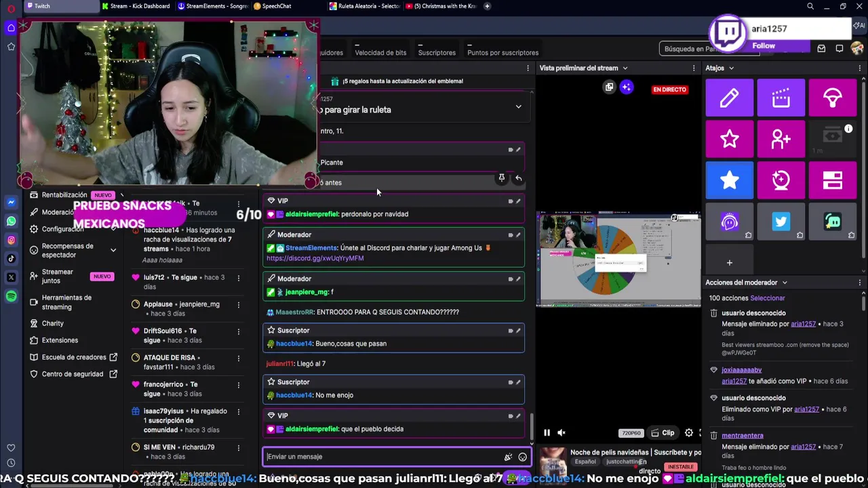Open options menu for stream preview panel
This screenshot has width=868, height=488.
point(694,68)
